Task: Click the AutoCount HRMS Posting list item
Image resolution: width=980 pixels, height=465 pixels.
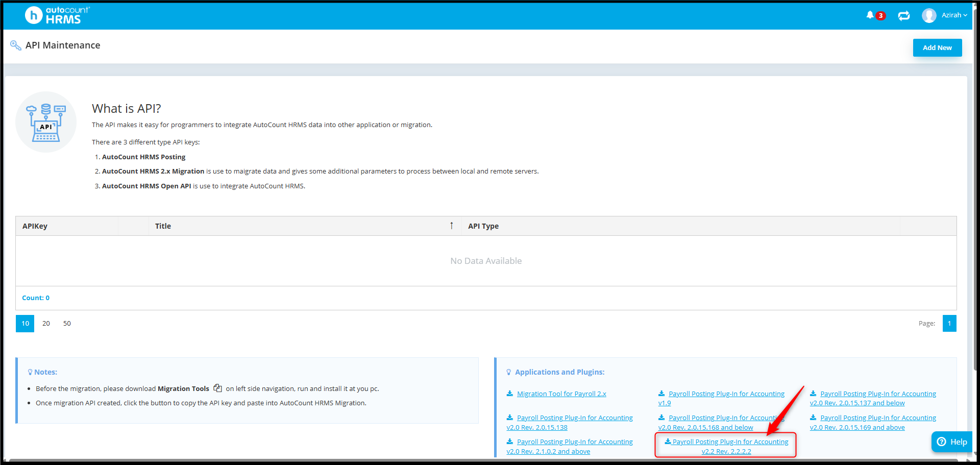Action: pyautogui.click(x=143, y=157)
